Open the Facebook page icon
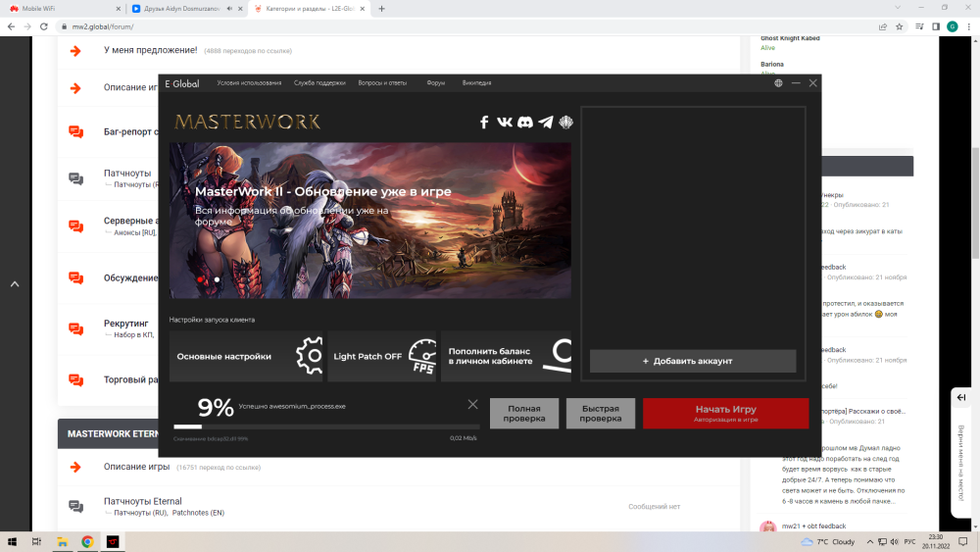 (484, 123)
